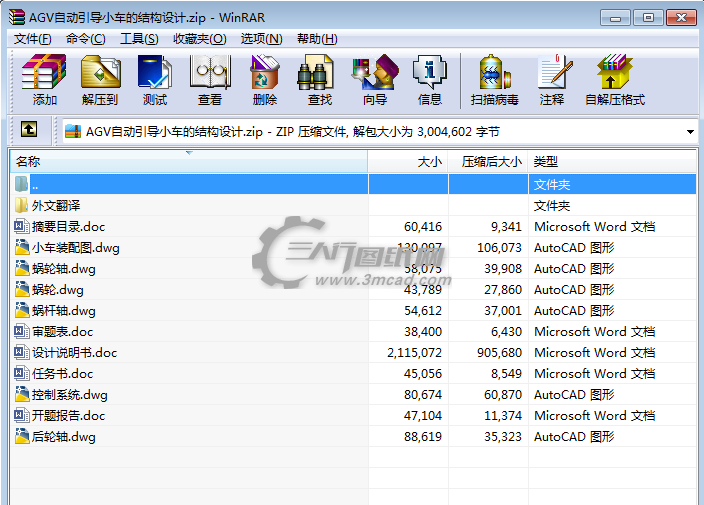The width and height of the screenshot is (704, 505).
Task: Click the archive icon in address bar
Action: [73, 132]
